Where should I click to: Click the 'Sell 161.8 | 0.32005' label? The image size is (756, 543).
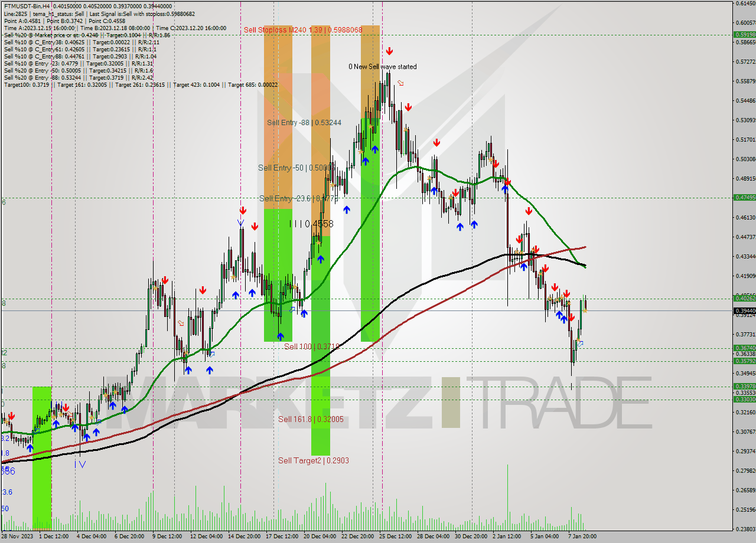pos(311,419)
